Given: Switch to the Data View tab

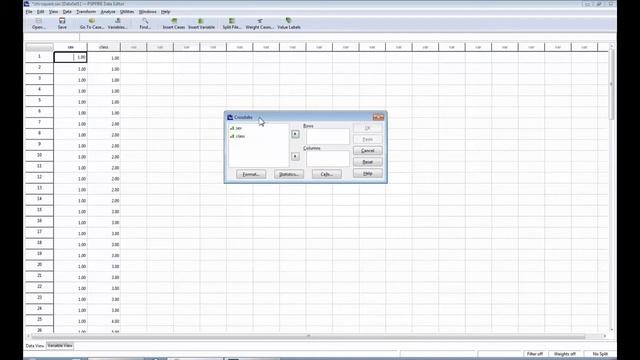Looking at the screenshot, I should pyautogui.click(x=35, y=346).
